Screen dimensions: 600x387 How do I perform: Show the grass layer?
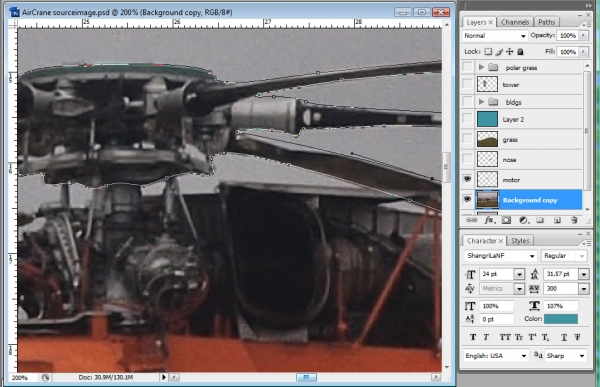467,139
